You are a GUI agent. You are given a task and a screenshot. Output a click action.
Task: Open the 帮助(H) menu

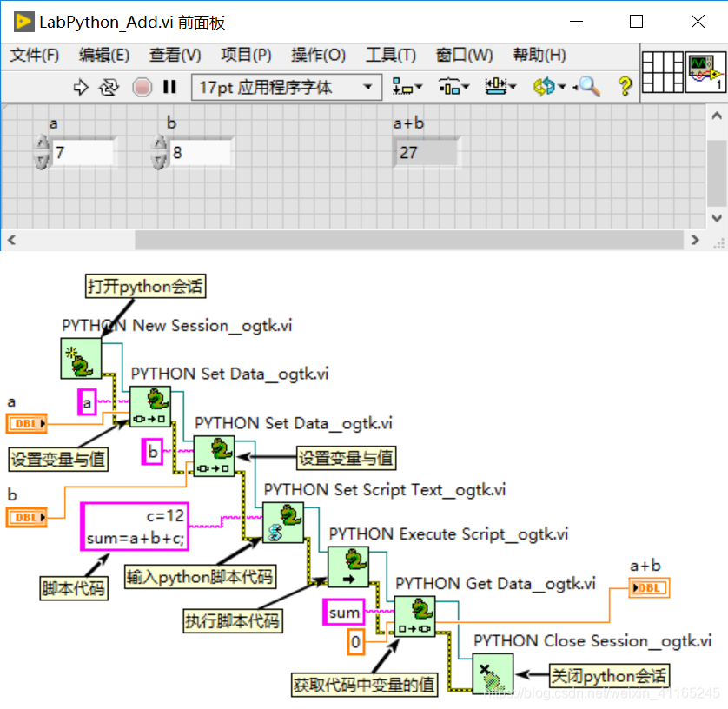click(x=539, y=55)
